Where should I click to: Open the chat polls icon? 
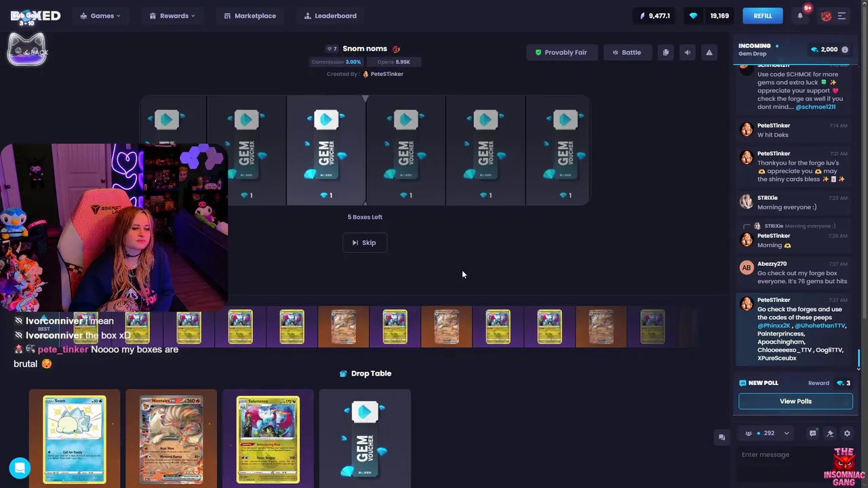click(813, 433)
